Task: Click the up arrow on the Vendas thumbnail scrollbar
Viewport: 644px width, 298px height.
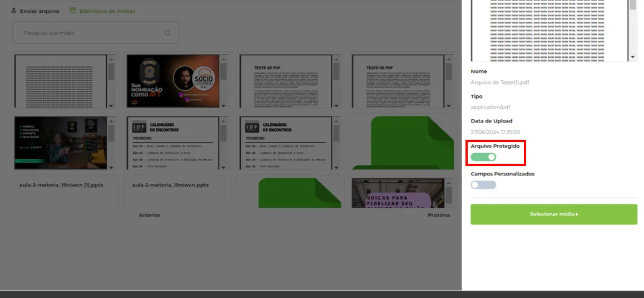Action: tap(111, 121)
